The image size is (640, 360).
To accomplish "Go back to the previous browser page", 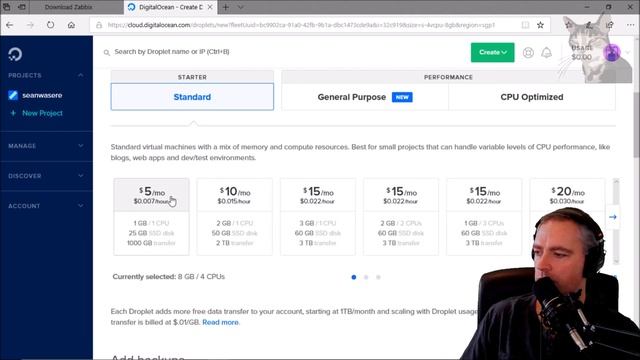I will 10,25.
